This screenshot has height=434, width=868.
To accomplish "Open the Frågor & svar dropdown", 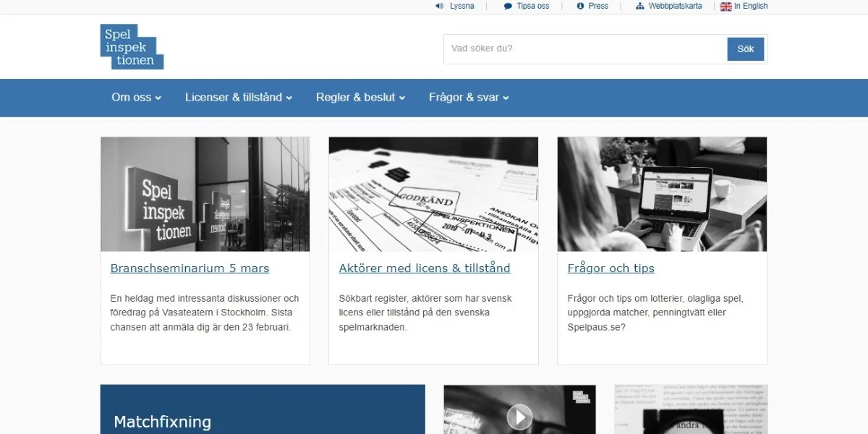I will coord(469,98).
